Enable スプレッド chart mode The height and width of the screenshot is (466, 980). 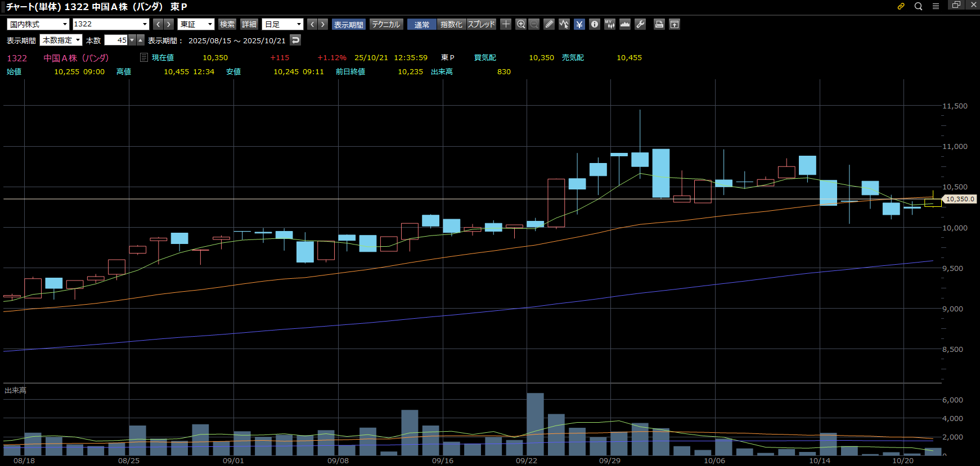[x=481, y=24]
